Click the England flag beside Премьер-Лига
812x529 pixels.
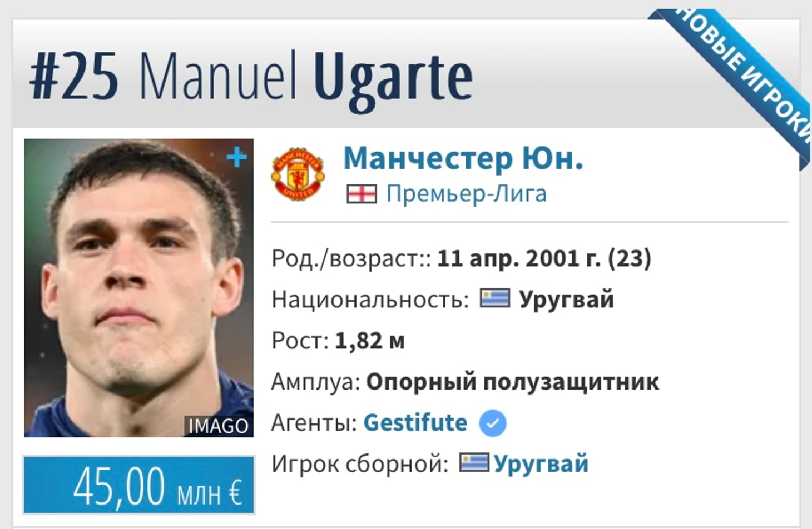pos(362,194)
